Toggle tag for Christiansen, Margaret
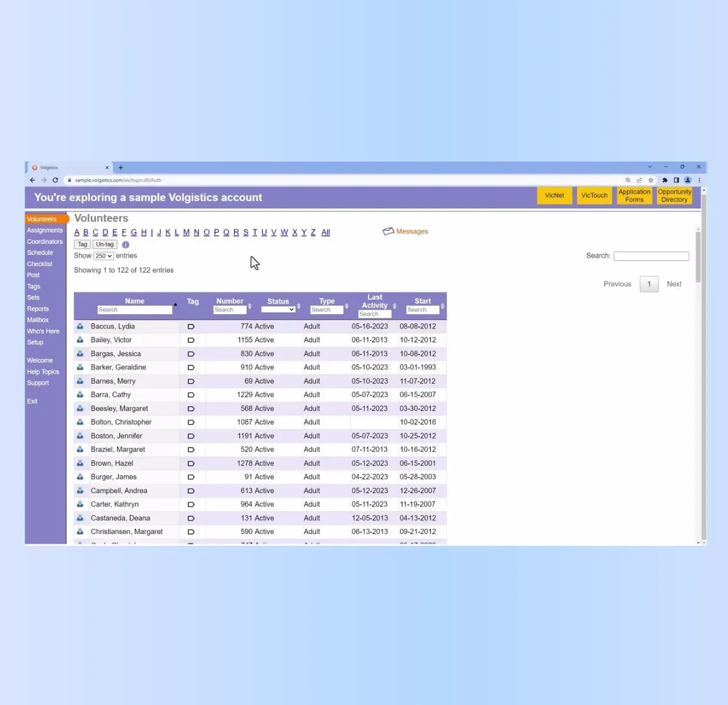This screenshot has width=728, height=705. coord(191,532)
